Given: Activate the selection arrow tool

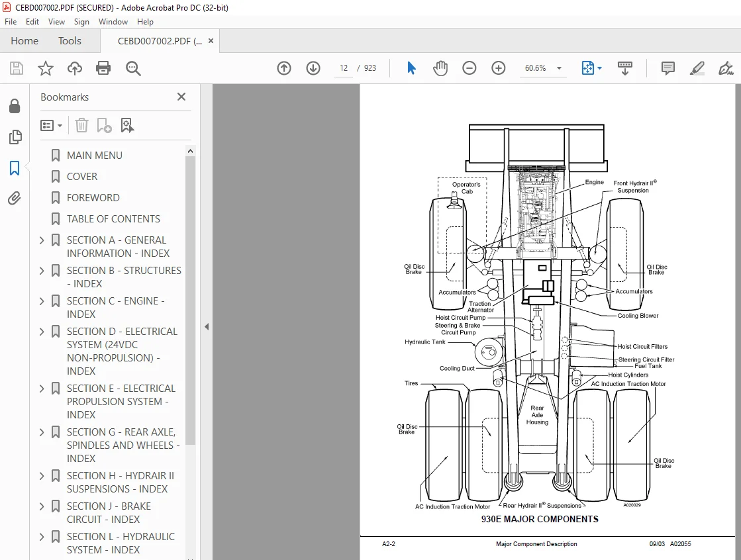Looking at the screenshot, I should (411, 68).
